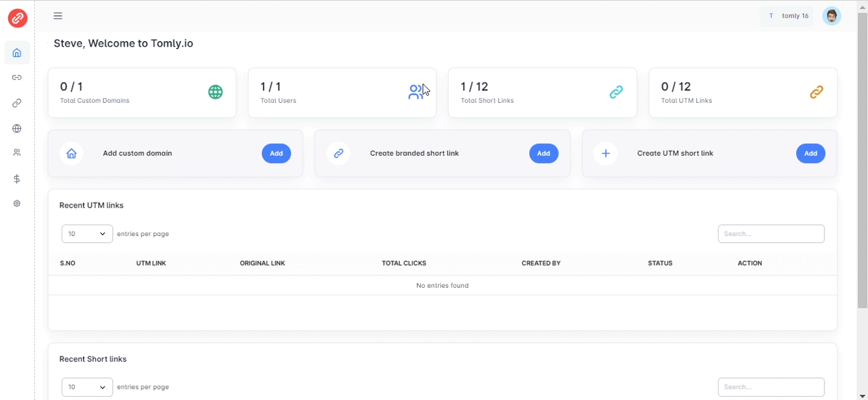Click the house icon beside Add custom domain

[72, 153]
